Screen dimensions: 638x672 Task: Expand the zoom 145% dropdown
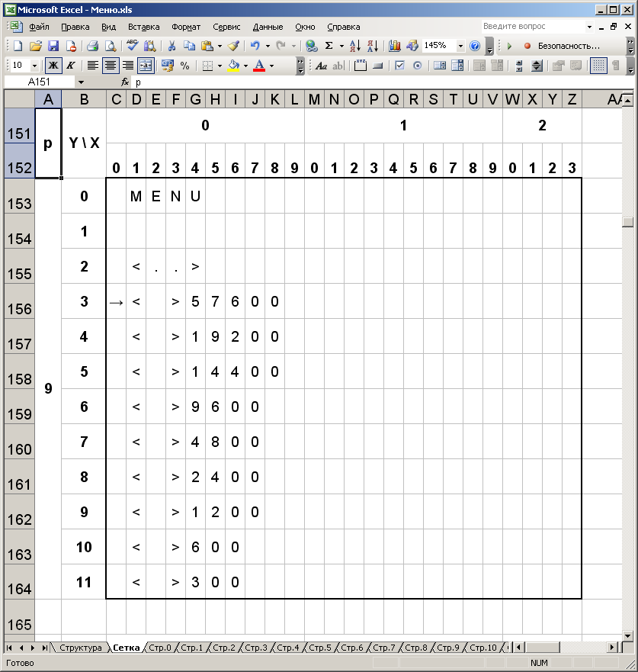[x=460, y=46]
